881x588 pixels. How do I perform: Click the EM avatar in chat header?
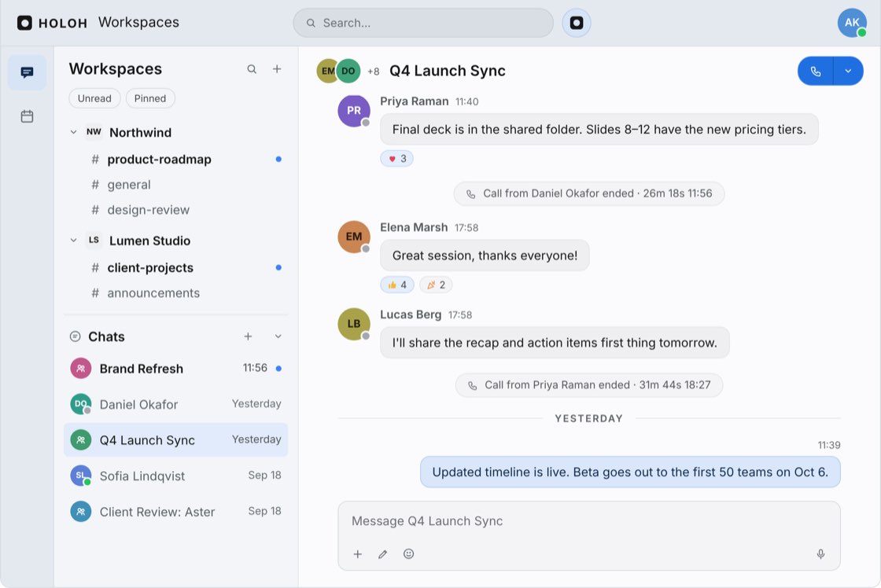pyautogui.click(x=327, y=72)
